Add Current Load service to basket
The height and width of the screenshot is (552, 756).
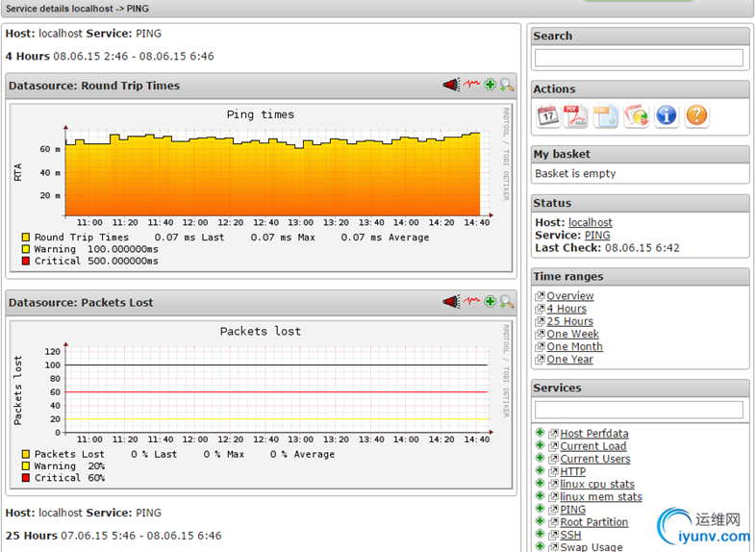click(540, 445)
